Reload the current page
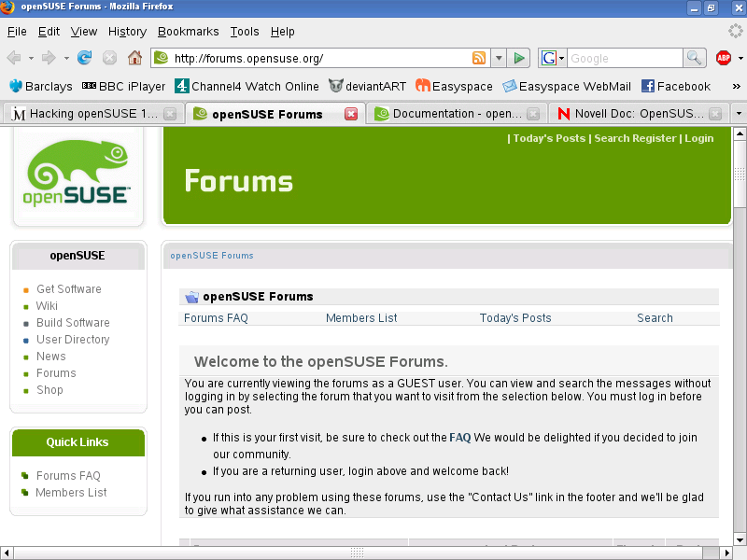 [85, 58]
